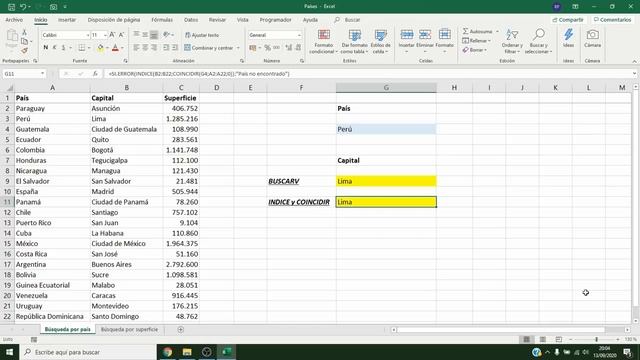Screen dimensions: 640x360
Task: Switch to the Insertar ribbon tab
Action: [67, 20]
